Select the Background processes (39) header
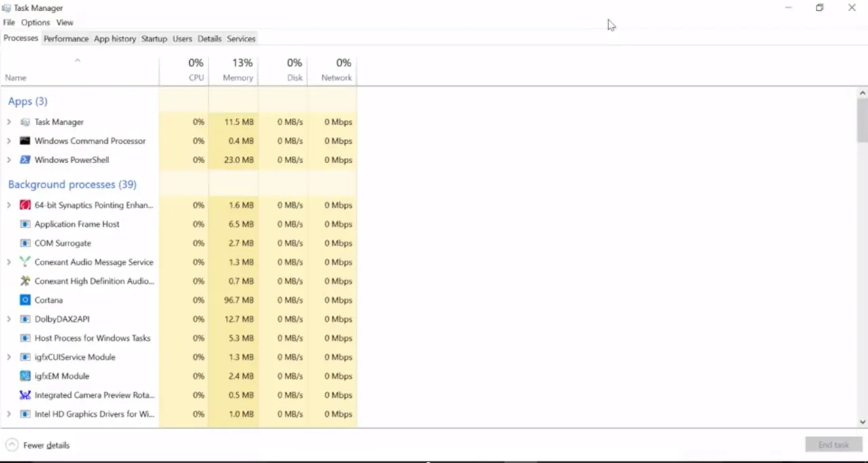 click(72, 184)
